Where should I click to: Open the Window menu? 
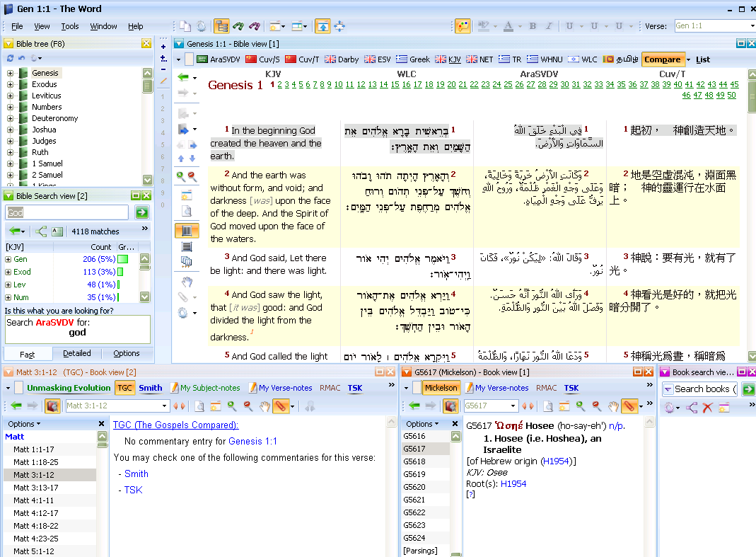click(103, 26)
